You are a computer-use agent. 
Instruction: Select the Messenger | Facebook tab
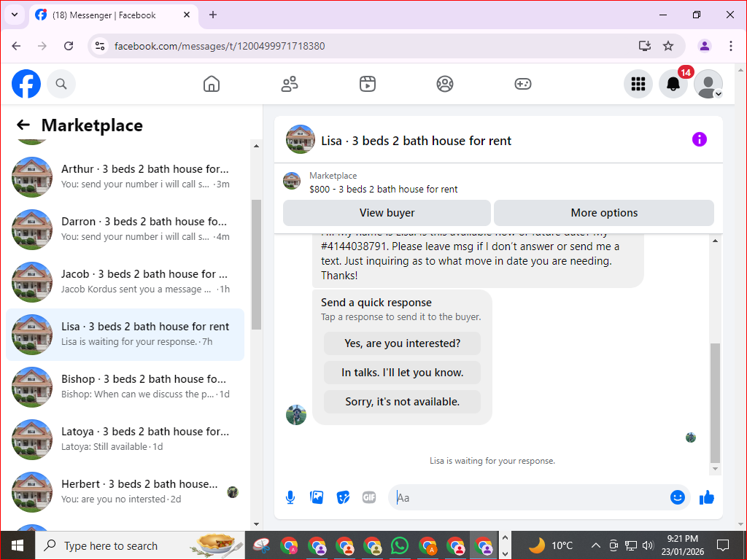tap(113, 15)
